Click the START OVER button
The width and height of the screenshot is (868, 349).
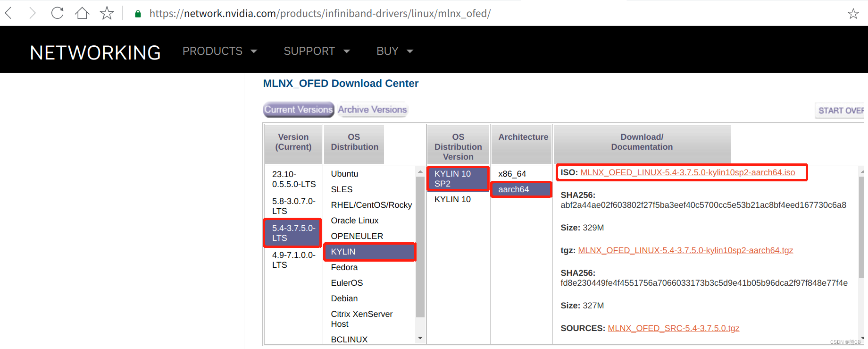841,111
